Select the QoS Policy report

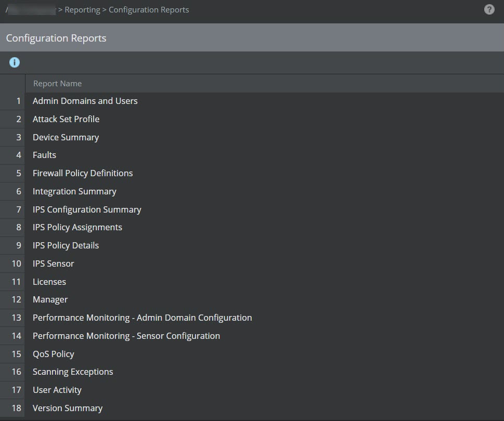point(54,354)
